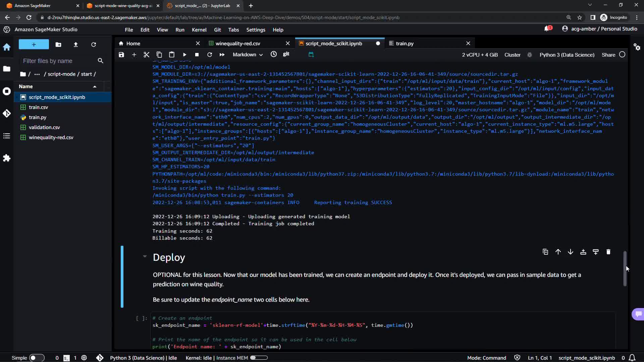Click the Share button
The height and width of the screenshot is (362, 644).
coord(608,55)
